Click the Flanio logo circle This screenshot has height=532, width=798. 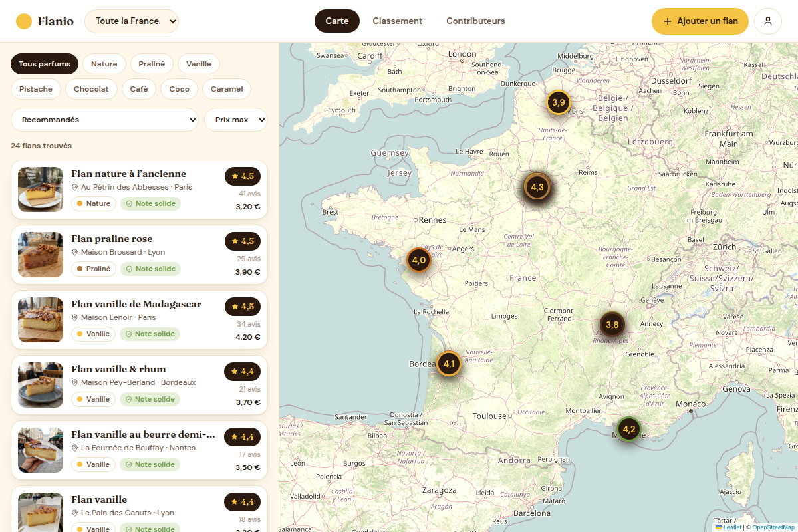(x=24, y=21)
